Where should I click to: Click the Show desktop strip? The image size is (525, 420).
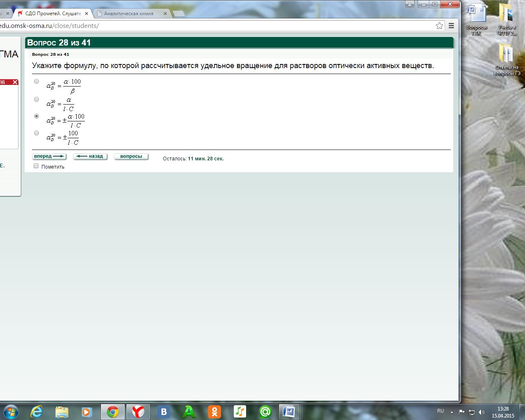click(522, 412)
